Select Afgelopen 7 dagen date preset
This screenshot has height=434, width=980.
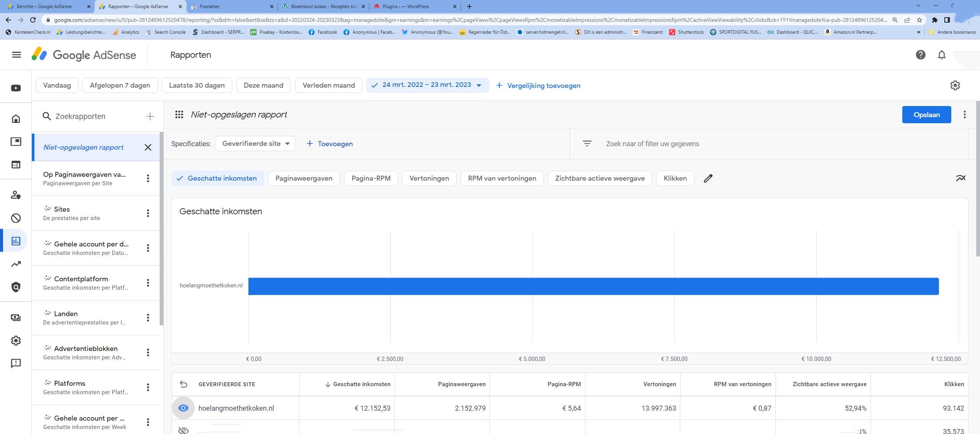pyautogui.click(x=120, y=85)
